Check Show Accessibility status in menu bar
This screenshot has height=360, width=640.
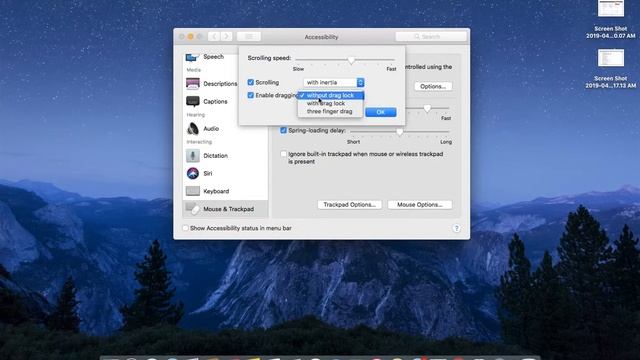(x=185, y=228)
